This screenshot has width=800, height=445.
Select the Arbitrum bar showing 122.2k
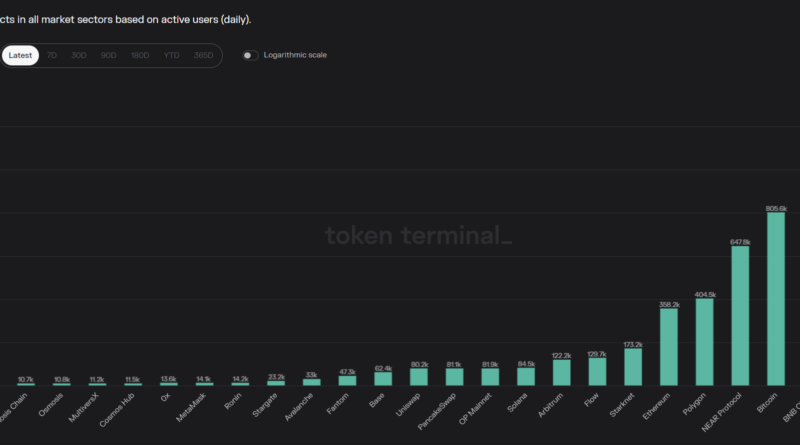[x=561, y=372]
